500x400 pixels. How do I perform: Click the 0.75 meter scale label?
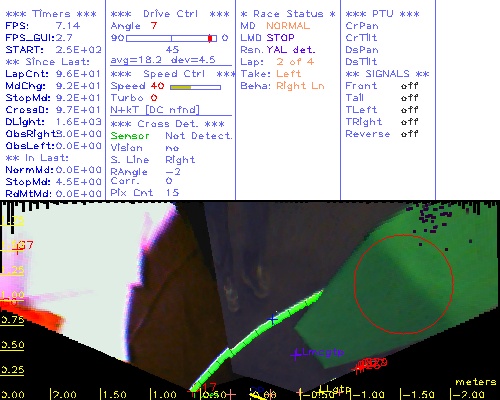(x=12, y=319)
